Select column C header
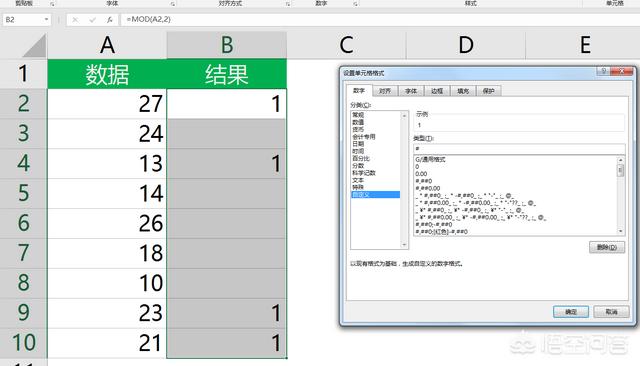This screenshot has height=366, width=640. tap(347, 45)
